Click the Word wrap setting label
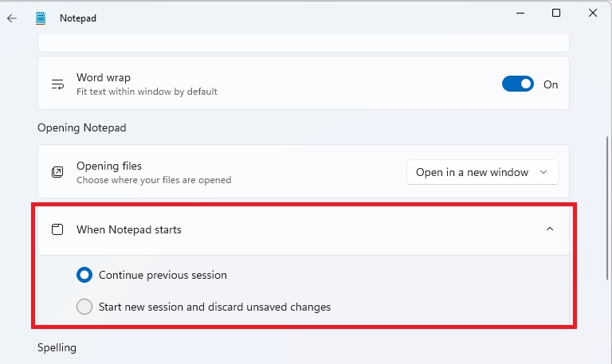Screen dimensions: 612x364 [x=104, y=77]
